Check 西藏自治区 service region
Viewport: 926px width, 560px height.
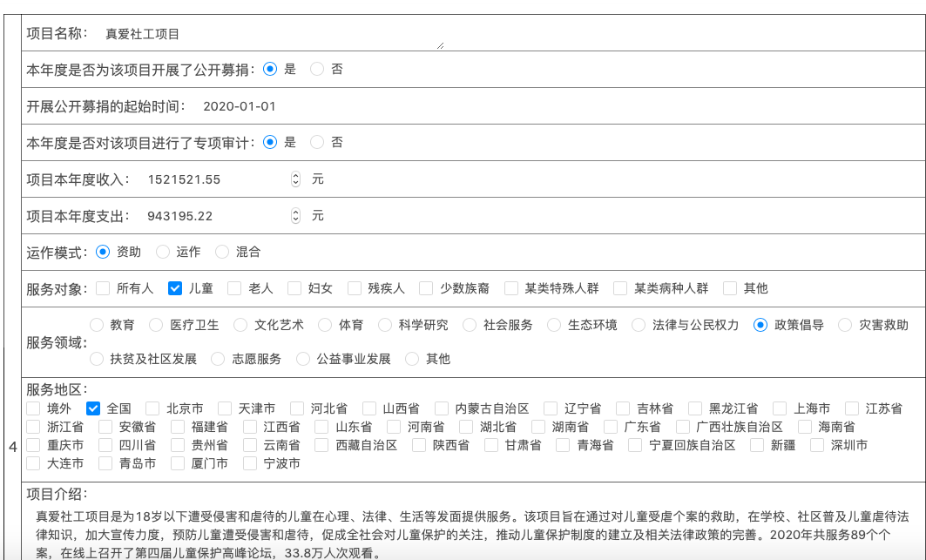click(321, 445)
